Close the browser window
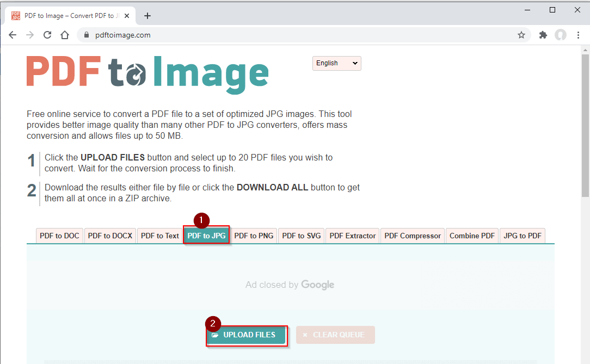Image resolution: width=590 pixels, height=364 pixels. click(577, 10)
